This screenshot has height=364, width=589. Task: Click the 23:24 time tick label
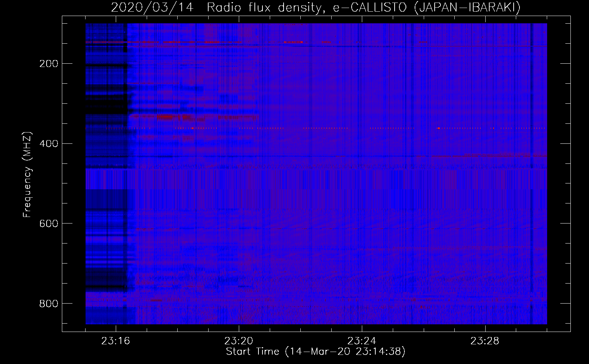[x=362, y=341]
